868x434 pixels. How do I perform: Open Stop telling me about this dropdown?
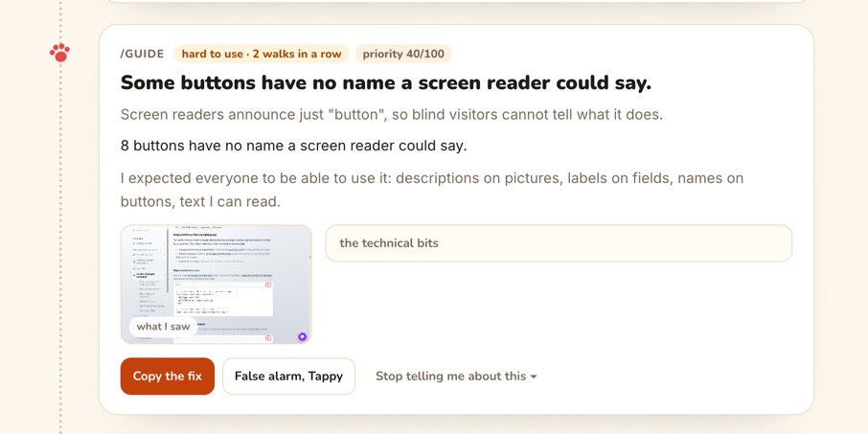point(456,377)
